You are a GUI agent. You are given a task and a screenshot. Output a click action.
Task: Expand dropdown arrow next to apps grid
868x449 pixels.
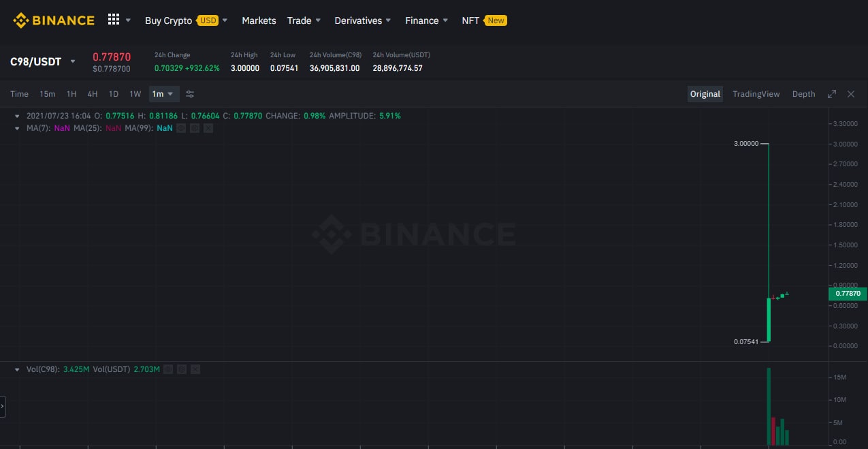[128, 20]
